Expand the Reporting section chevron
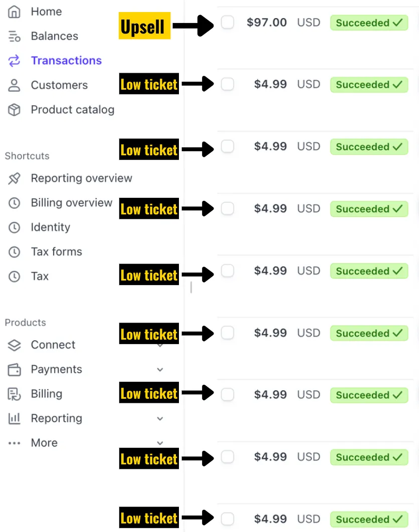 click(160, 419)
